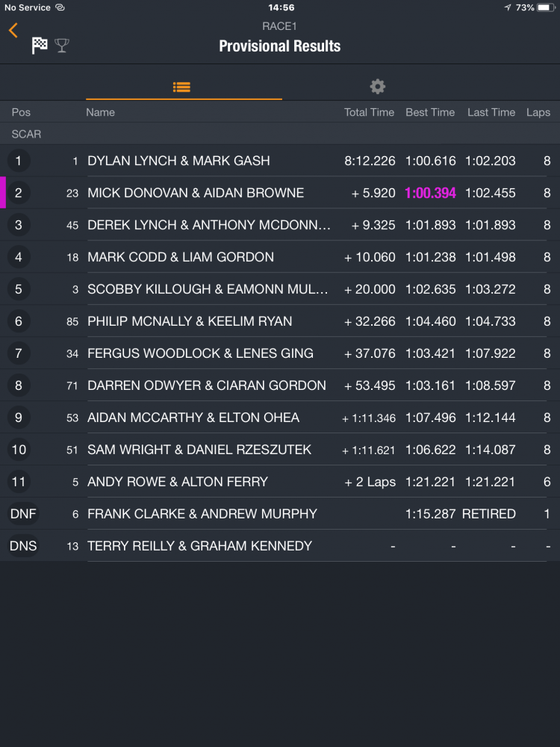Tap the orange back arrow
The width and height of the screenshot is (560, 747).
(13, 30)
